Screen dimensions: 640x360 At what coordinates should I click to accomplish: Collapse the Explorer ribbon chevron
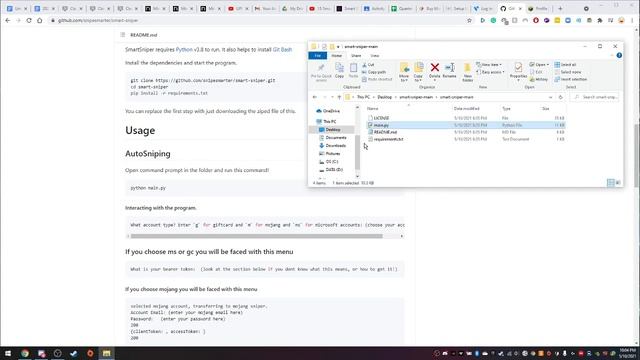[x=612, y=56]
